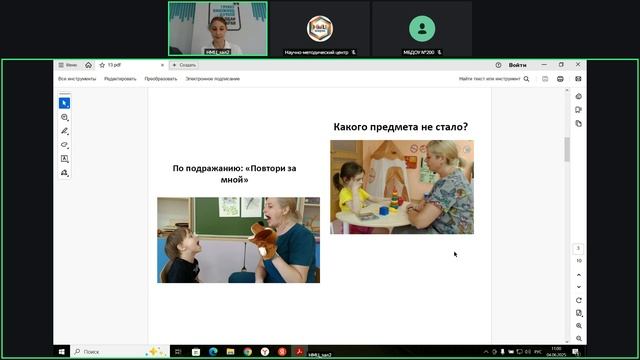Print the document with printer icon

click(x=560, y=79)
